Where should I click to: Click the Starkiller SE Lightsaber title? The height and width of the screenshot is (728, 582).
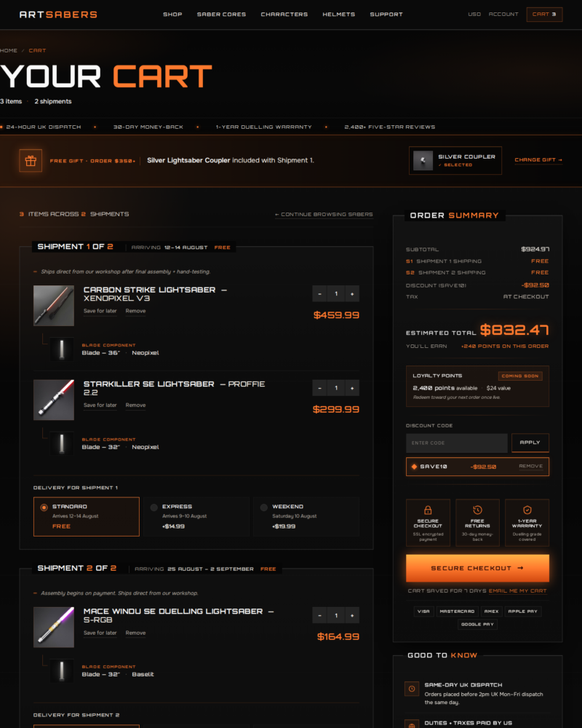[174, 388]
